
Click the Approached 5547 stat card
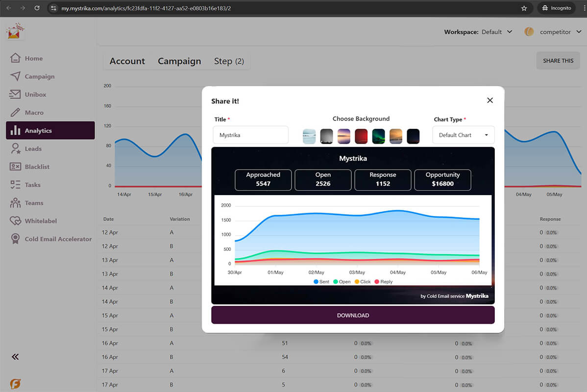coord(263,180)
